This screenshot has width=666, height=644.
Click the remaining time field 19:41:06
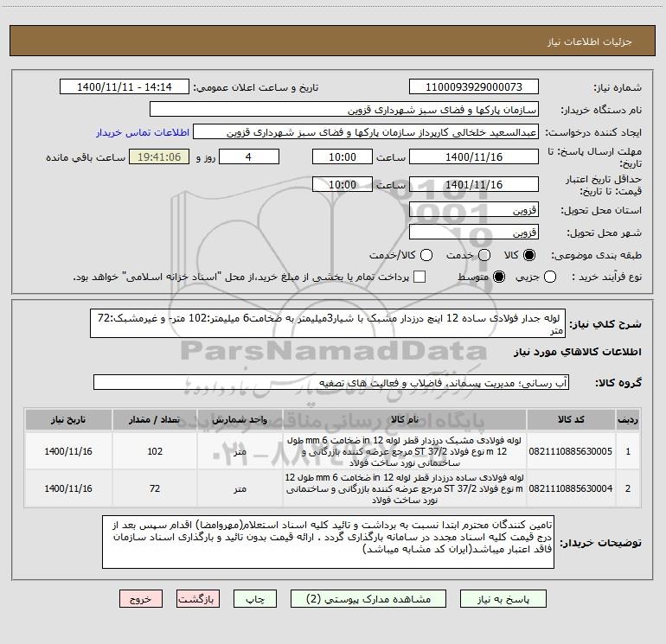(159, 156)
